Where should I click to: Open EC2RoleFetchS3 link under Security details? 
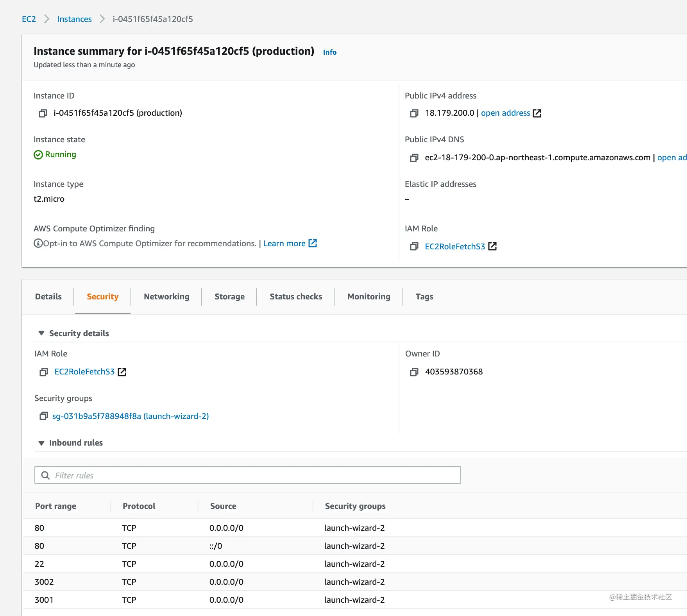point(84,372)
